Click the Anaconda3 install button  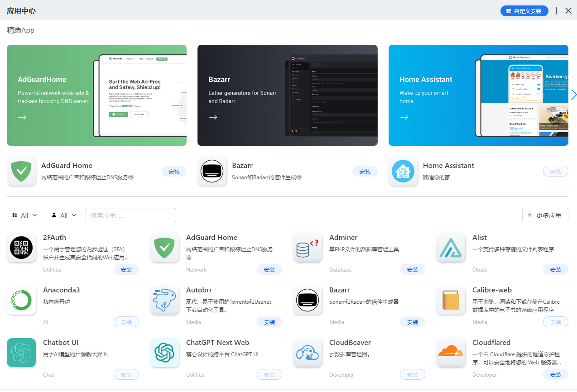126,322
